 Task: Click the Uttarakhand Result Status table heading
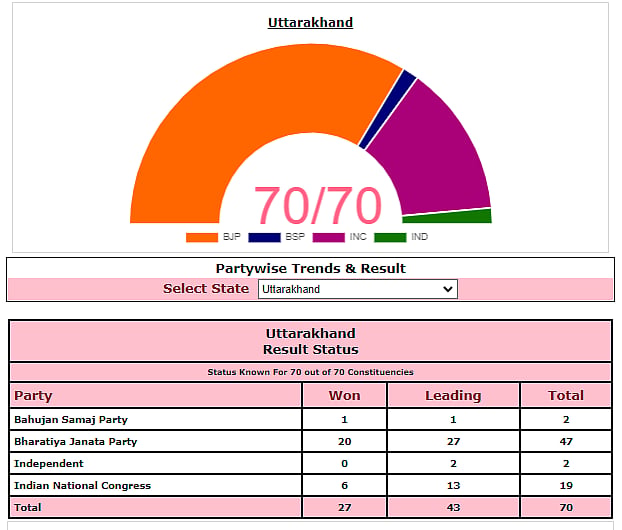311,341
